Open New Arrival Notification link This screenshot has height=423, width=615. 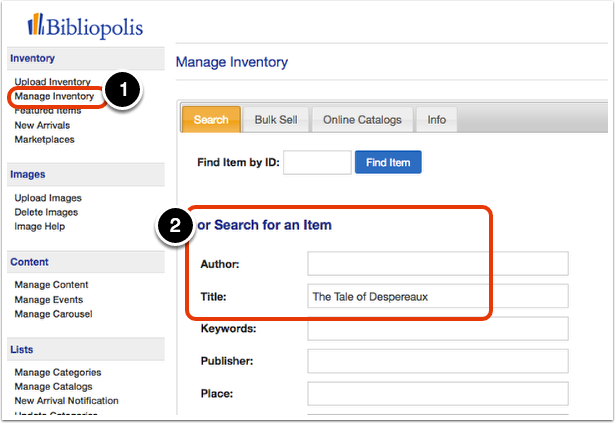66,401
